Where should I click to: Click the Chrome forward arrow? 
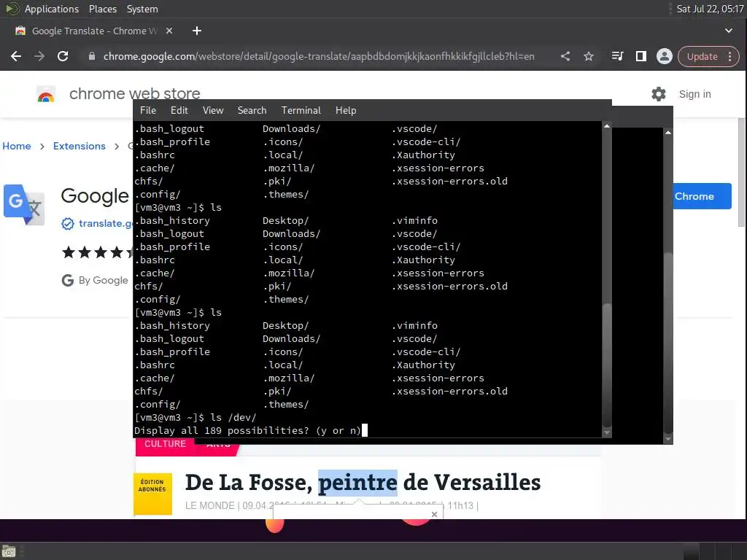click(39, 56)
